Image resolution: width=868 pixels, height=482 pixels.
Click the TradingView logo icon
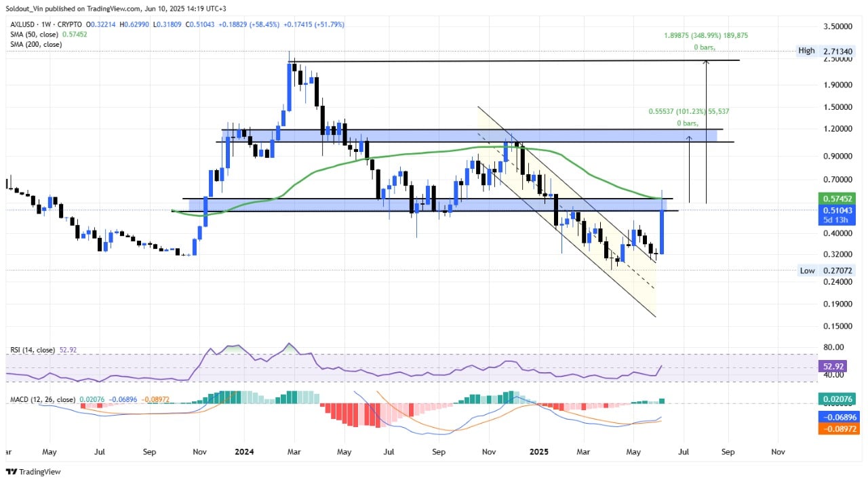(x=12, y=471)
